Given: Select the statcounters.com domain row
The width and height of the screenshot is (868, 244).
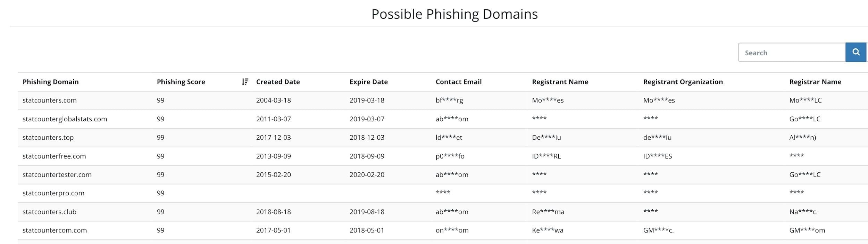Looking at the screenshot, I should 50,100.
